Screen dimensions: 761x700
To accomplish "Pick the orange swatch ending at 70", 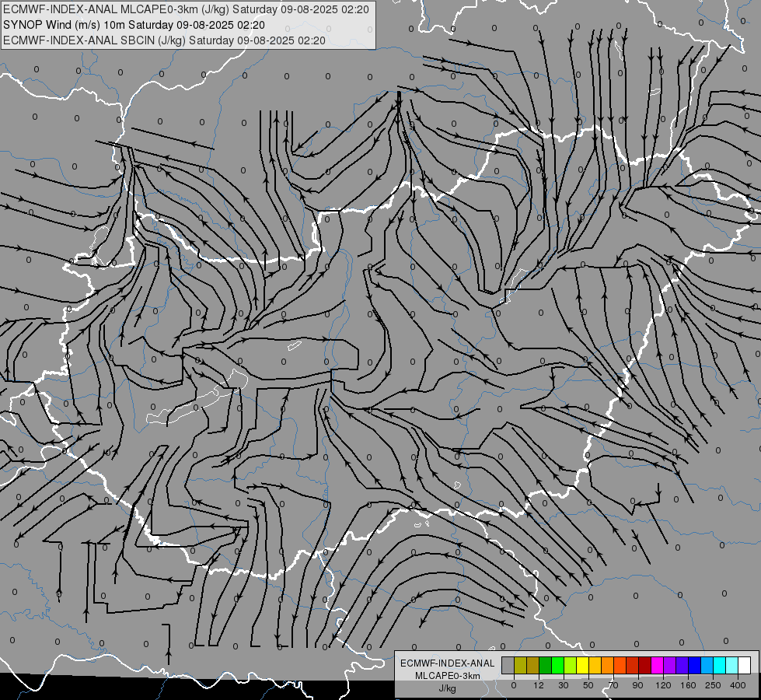I will (608, 665).
